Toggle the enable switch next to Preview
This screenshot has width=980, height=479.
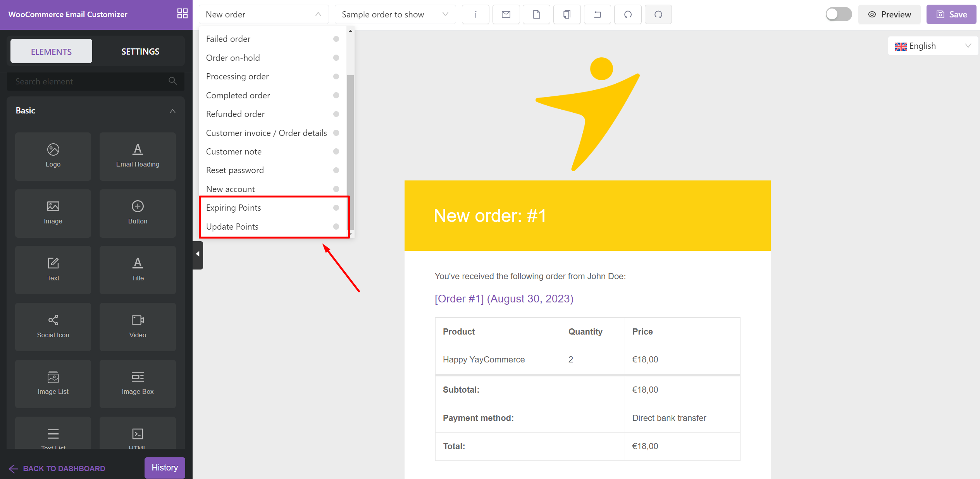pos(838,14)
